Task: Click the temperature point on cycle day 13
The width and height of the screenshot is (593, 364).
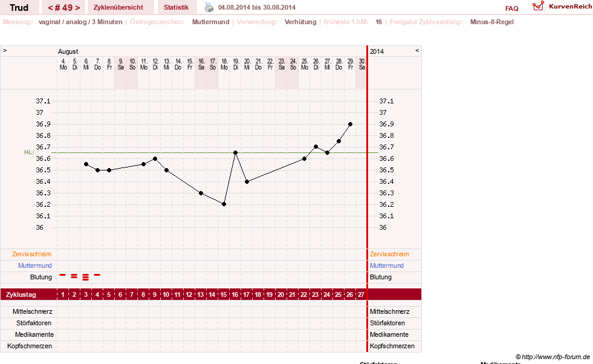Action: (x=201, y=193)
